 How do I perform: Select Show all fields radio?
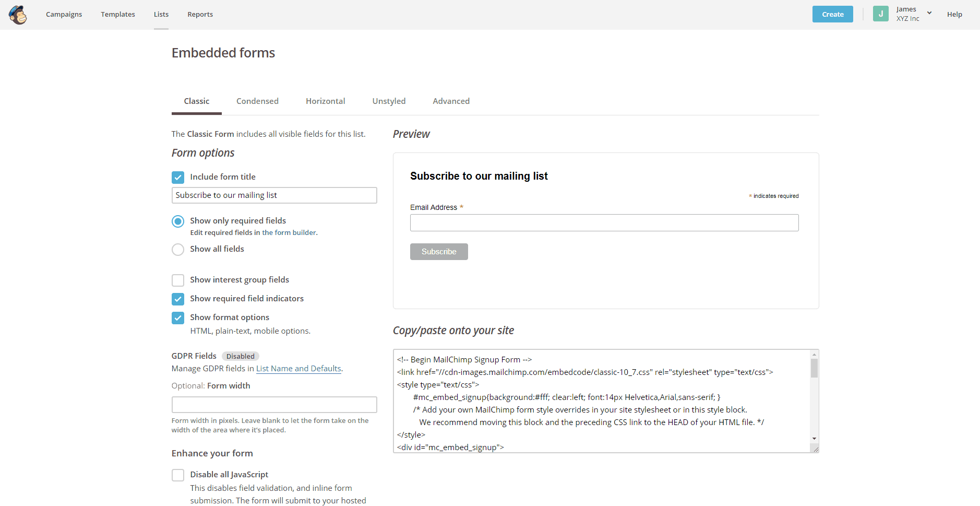pyautogui.click(x=178, y=250)
